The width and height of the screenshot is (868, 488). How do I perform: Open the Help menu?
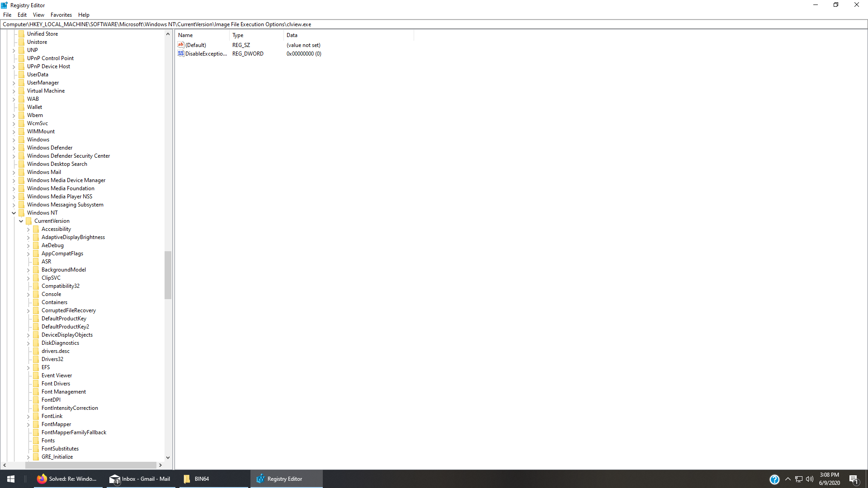(84, 15)
